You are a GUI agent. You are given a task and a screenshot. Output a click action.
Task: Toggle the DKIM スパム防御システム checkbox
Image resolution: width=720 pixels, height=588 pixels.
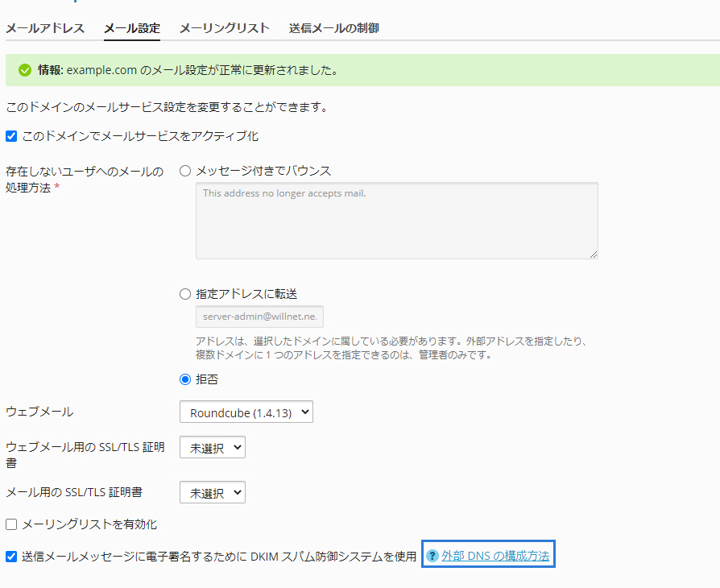point(11,556)
